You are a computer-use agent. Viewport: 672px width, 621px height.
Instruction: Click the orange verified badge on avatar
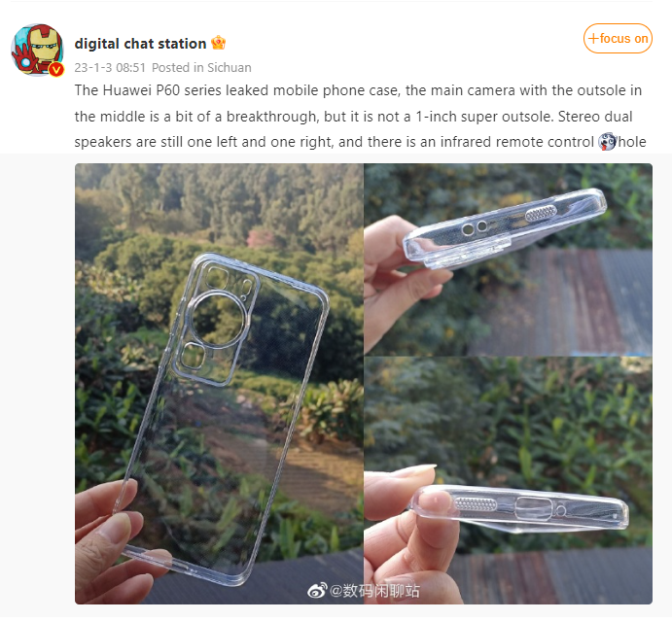click(x=56, y=70)
